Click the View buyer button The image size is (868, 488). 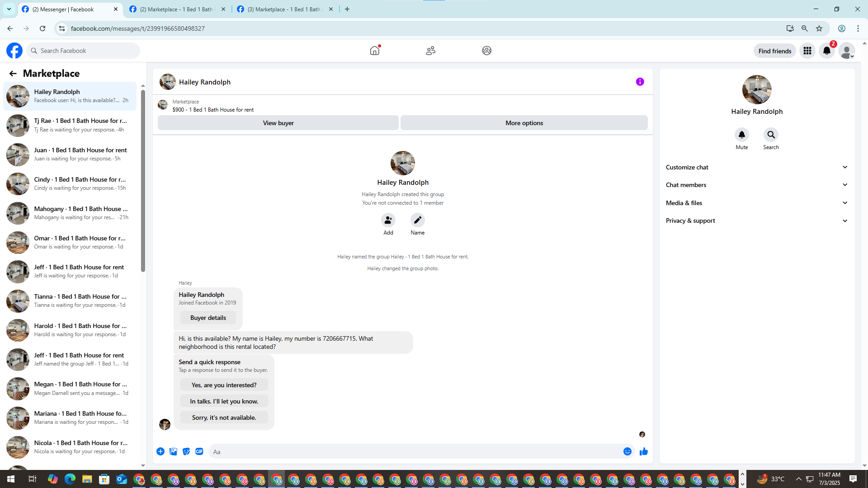click(x=278, y=123)
